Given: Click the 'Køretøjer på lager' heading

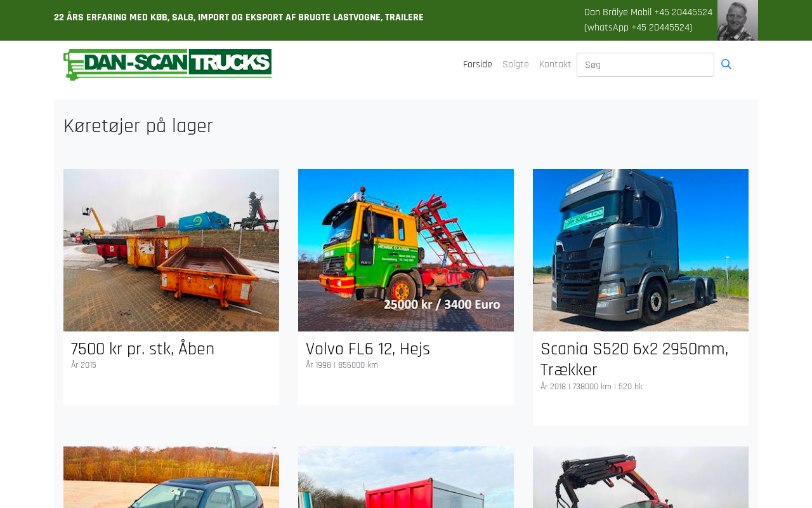Looking at the screenshot, I should (138, 126).
